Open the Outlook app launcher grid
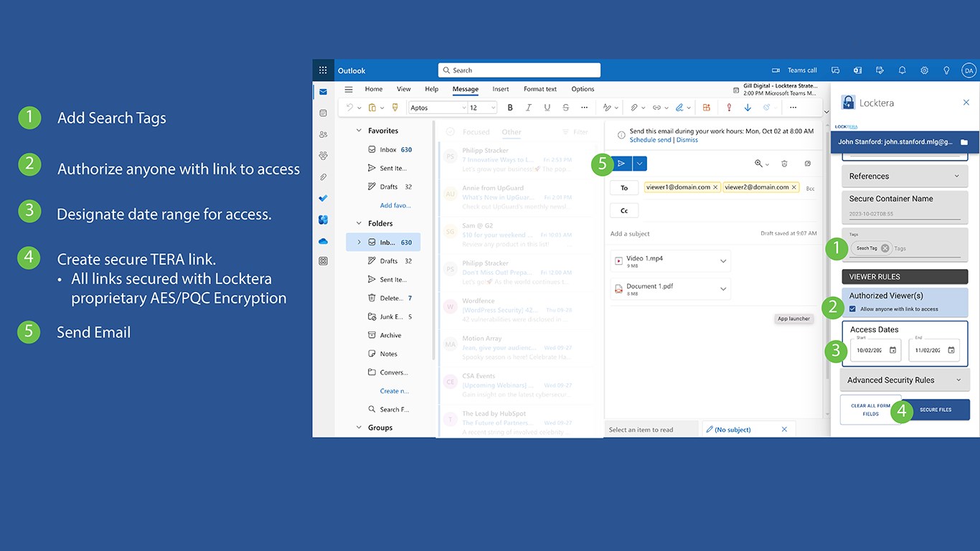 (323, 70)
